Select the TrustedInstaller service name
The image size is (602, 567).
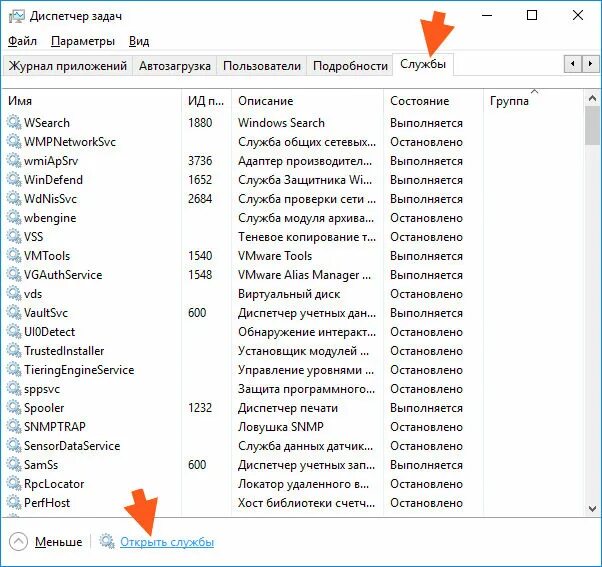[x=64, y=350]
